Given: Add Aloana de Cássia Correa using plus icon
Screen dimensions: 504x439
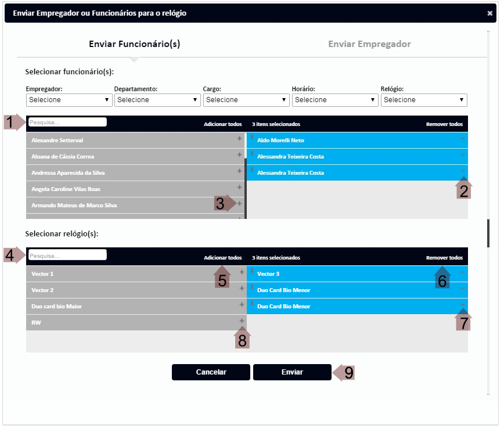Looking at the screenshot, I should tap(239, 155).
